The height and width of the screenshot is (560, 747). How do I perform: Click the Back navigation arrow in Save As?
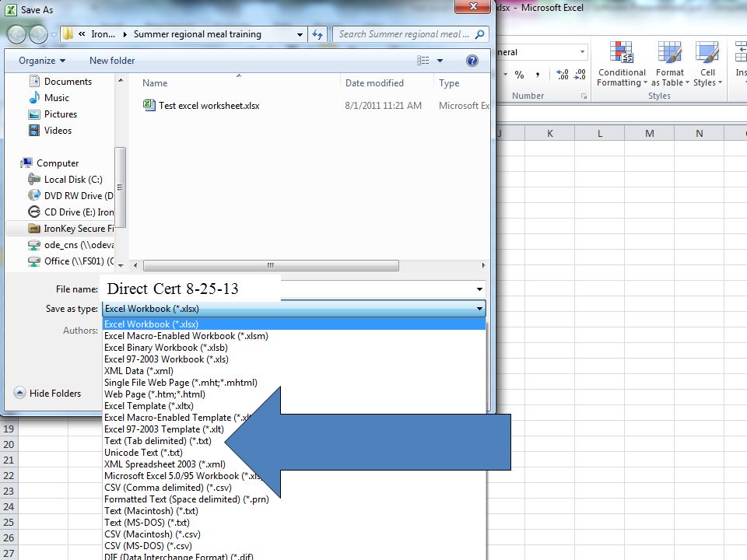click(x=16, y=34)
